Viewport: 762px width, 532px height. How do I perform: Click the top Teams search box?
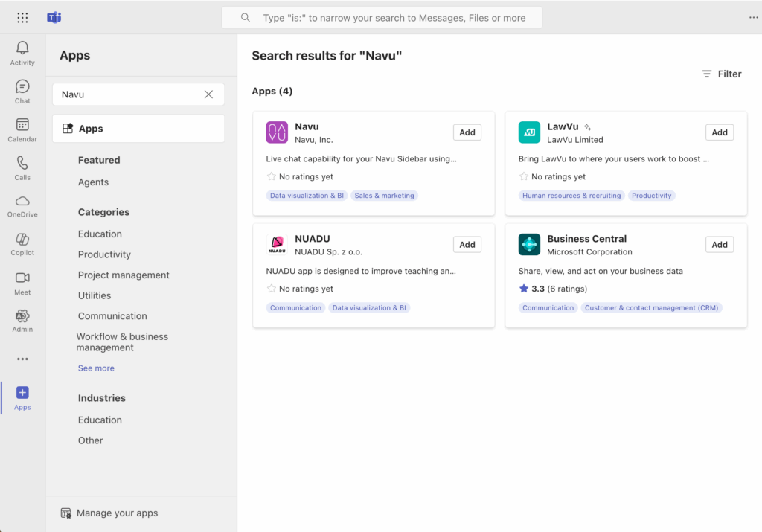pos(382,18)
